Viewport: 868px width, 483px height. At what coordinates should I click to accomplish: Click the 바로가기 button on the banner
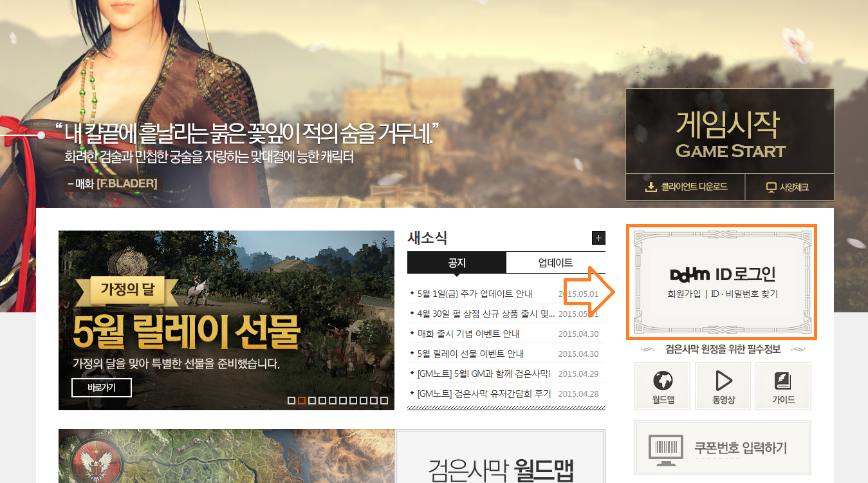[102, 388]
